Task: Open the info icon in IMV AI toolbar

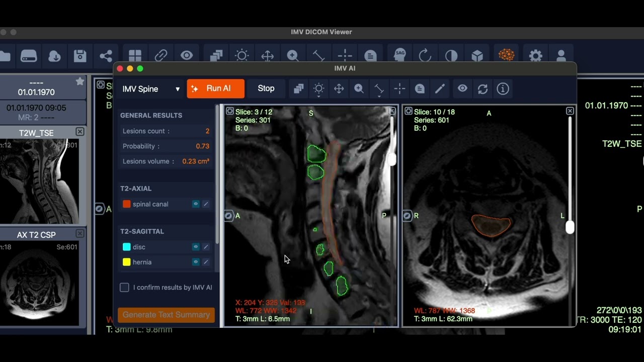Action: pyautogui.click(x=503, y=89)
